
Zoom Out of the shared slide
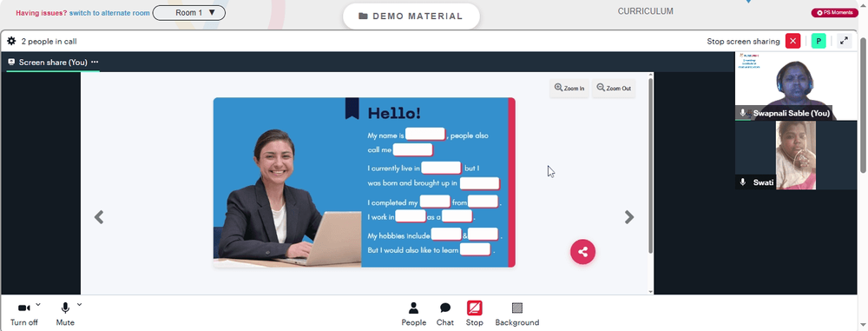click(614, 88)
